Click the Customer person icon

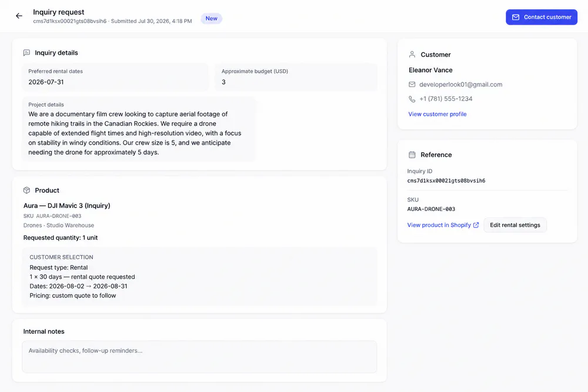(412, 55)
